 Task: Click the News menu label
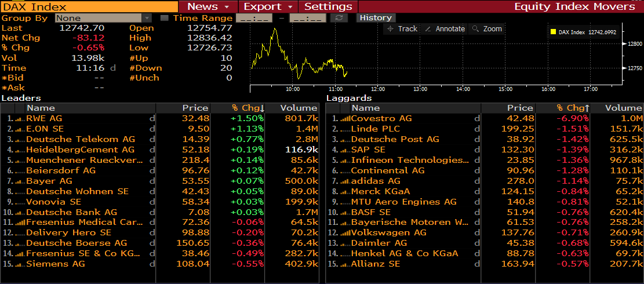pos(202,6)
